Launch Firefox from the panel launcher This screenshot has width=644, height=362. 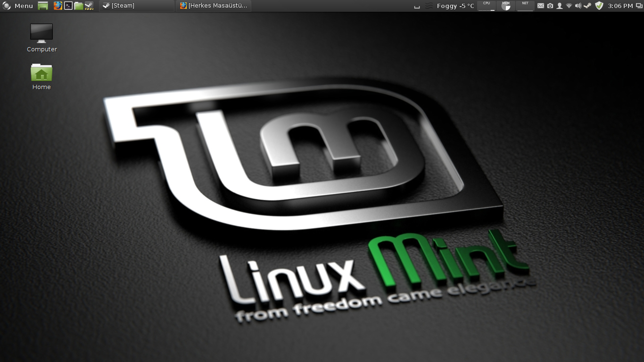58,6
